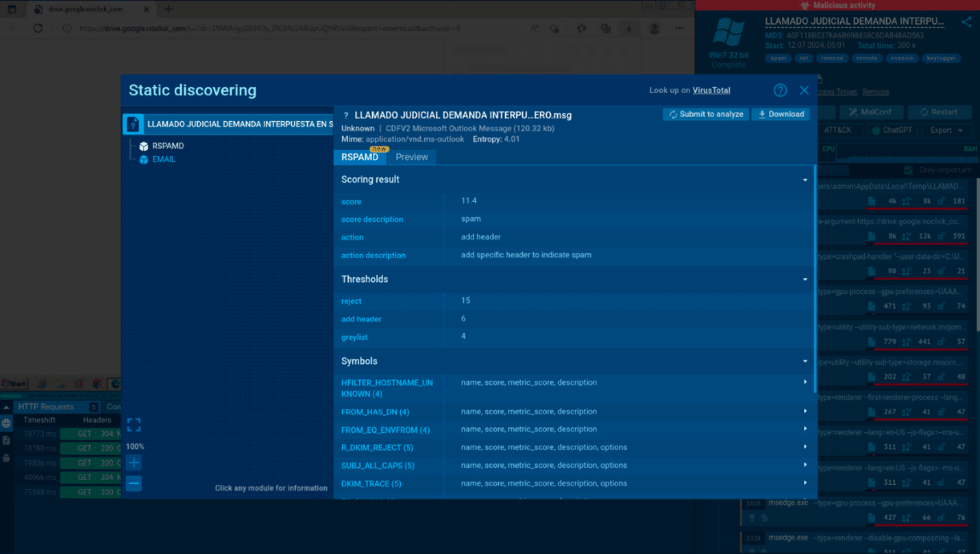The height and width of the screenshot is (554, 980).
Task: Click the Edge download icon in browser toolbar
Action: pyautogui.click(x=628, y=28)
